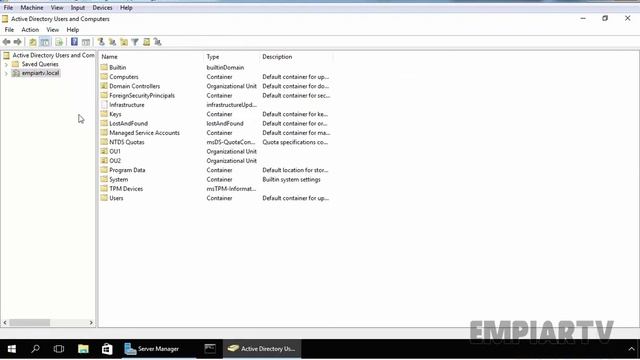The height and width of the screenshot is (360, 640).
Task: Show hidden system tray icons
Action: 631,349
